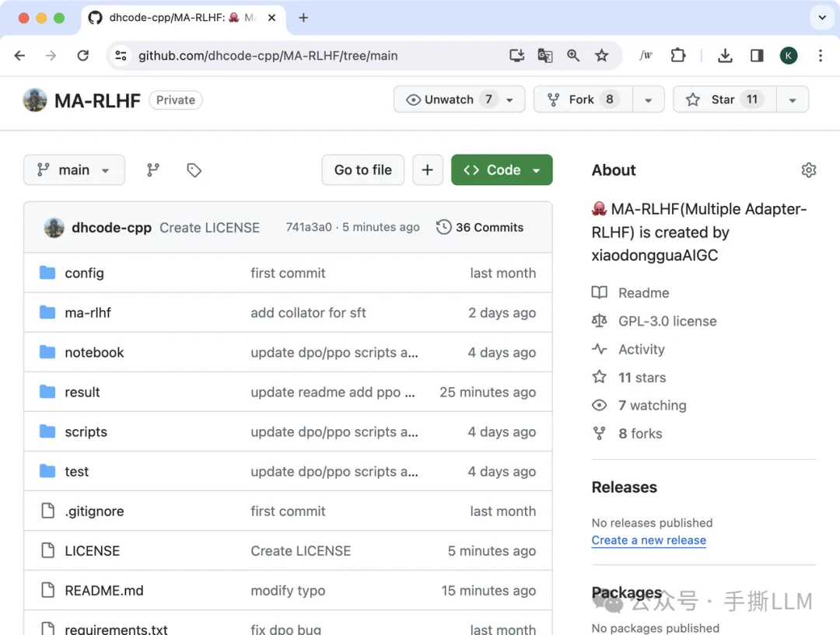Open the Chrome profile avatar K
The image size is (840, 635).
pos(789,56)
